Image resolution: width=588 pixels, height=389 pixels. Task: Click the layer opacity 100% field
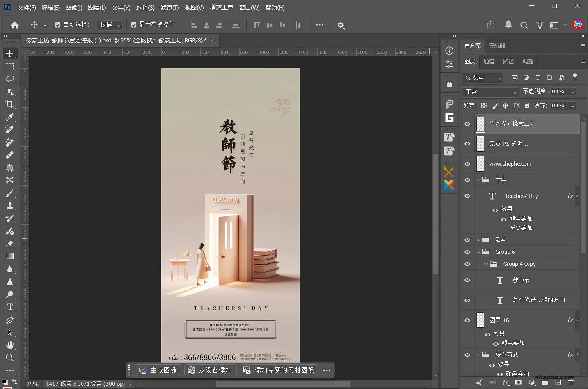point(560,92)
